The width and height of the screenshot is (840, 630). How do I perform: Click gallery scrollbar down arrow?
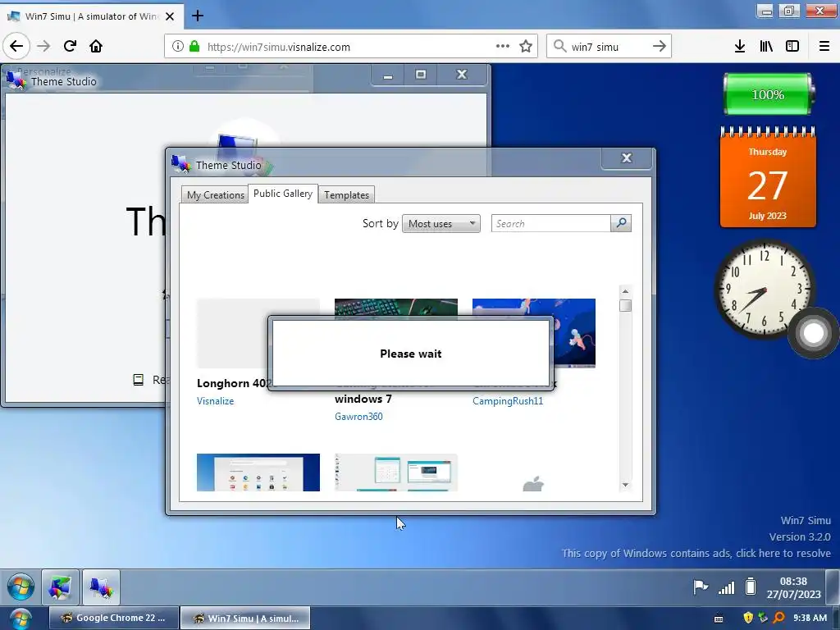(625, 485)
